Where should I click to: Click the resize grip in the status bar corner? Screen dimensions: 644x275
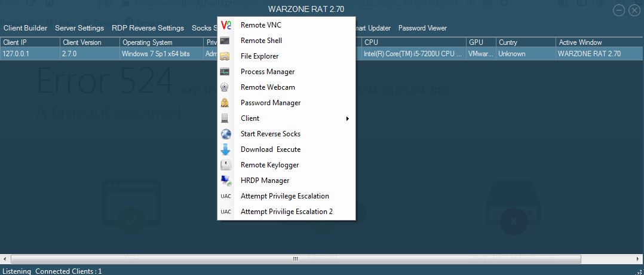640,271
